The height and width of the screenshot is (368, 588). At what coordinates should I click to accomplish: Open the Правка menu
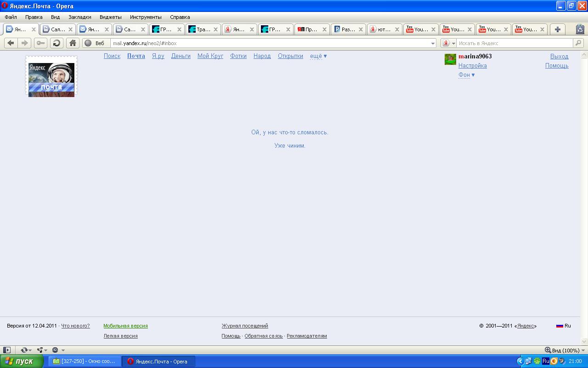pyautogui.click(x=34, y=17)
